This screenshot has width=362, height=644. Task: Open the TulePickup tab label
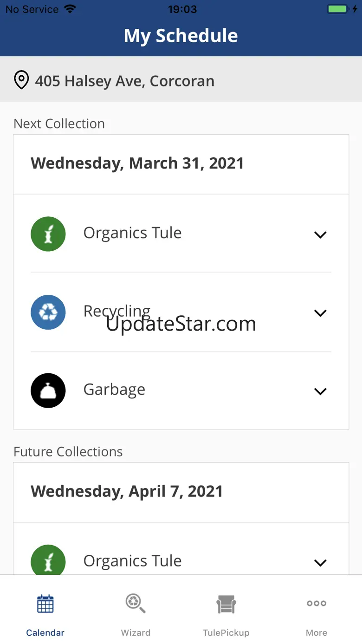(x=226, y=633)
